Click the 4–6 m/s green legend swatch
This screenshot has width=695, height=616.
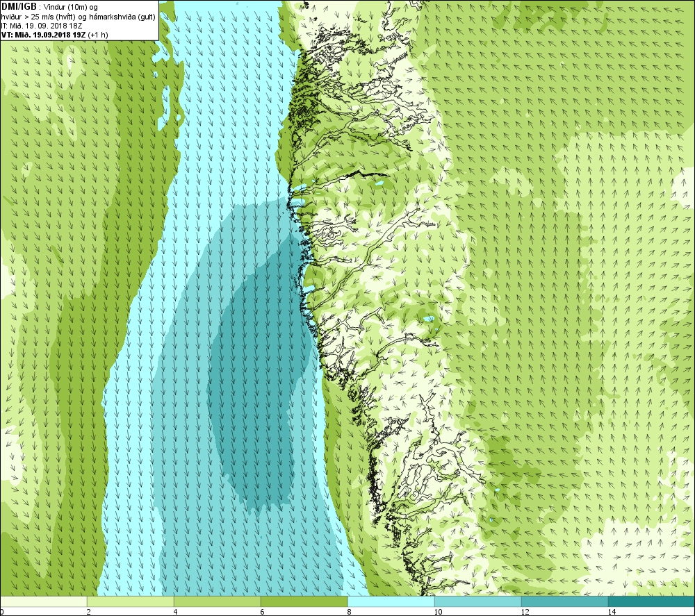pyautogui.click(x=217, y=601)
